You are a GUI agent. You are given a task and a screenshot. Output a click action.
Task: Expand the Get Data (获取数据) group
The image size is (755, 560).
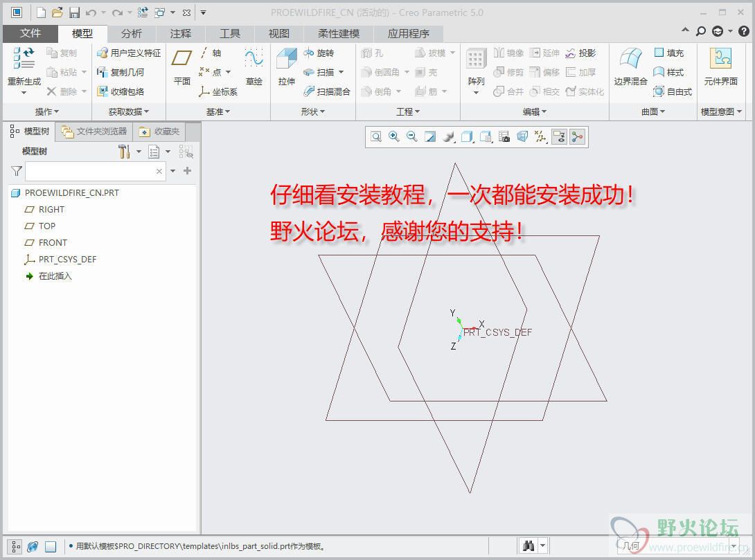pos(129,111)
